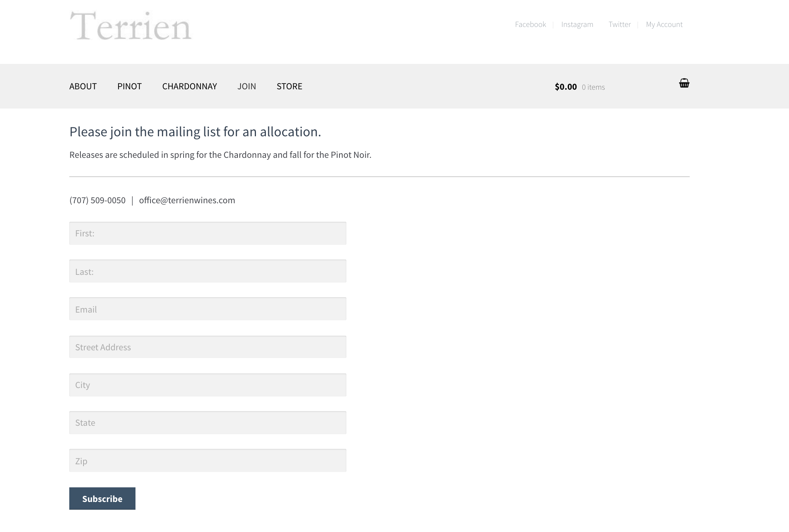Open Twitter social link
Screen dimensions: 789x532
[620, 24]
